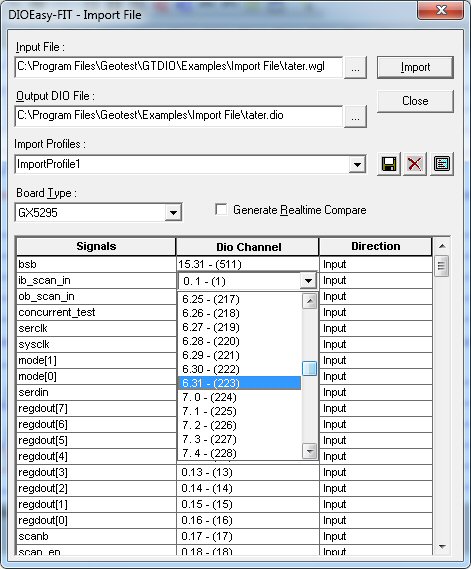Select the sysclk signal cell
The image size is (471, 569).
96,344
